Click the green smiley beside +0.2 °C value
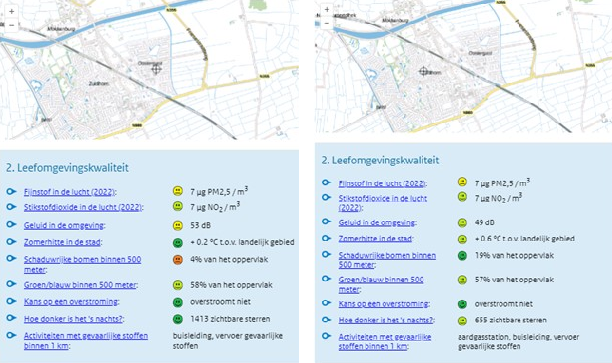 (178, 242)
